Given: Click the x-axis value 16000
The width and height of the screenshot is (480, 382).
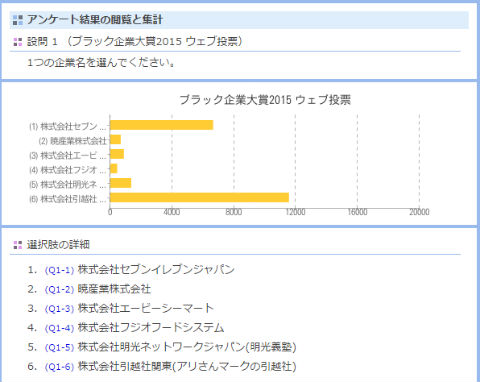Looking at the screenshot, I should (357, 212).
